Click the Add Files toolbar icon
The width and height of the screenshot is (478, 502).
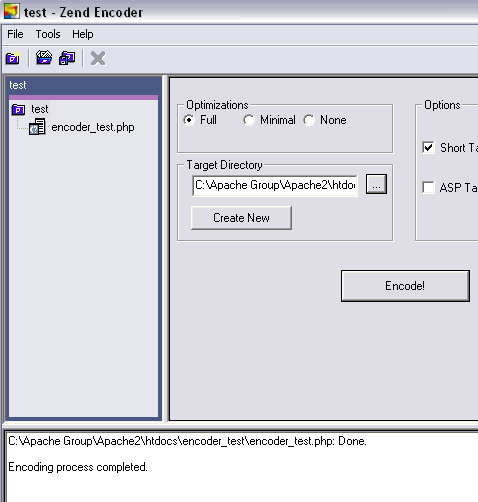tap(67, 58)
